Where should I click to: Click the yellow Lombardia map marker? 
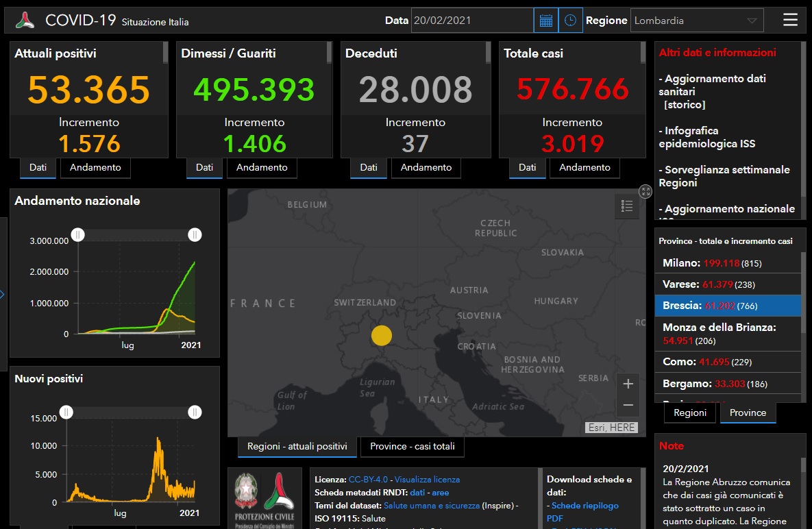click(382, 336)
